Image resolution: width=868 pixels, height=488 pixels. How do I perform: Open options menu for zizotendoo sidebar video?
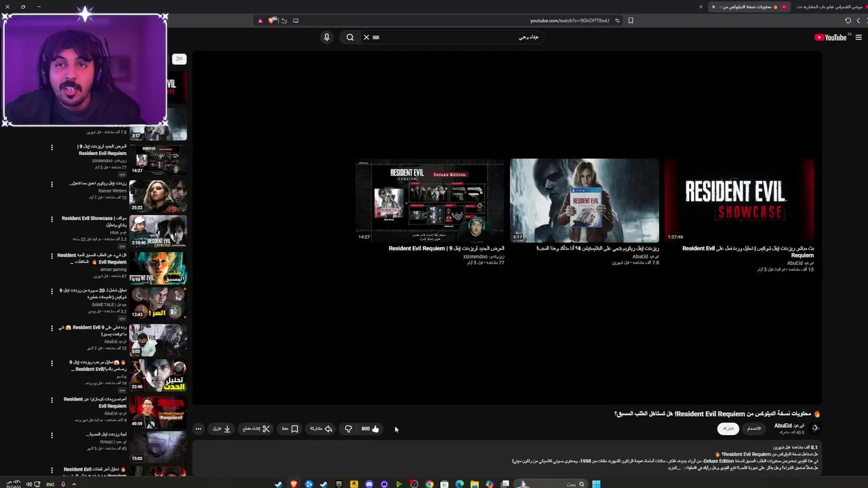(x=52, y=148)
